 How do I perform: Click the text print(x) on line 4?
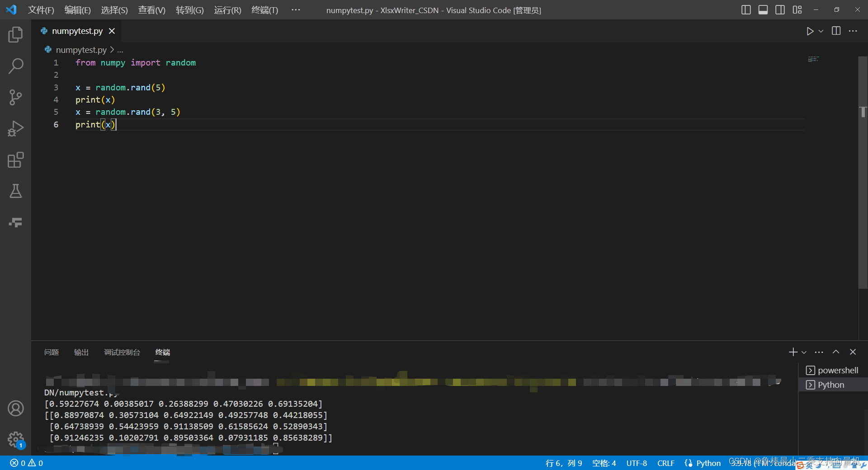click(x=95, y=100)
